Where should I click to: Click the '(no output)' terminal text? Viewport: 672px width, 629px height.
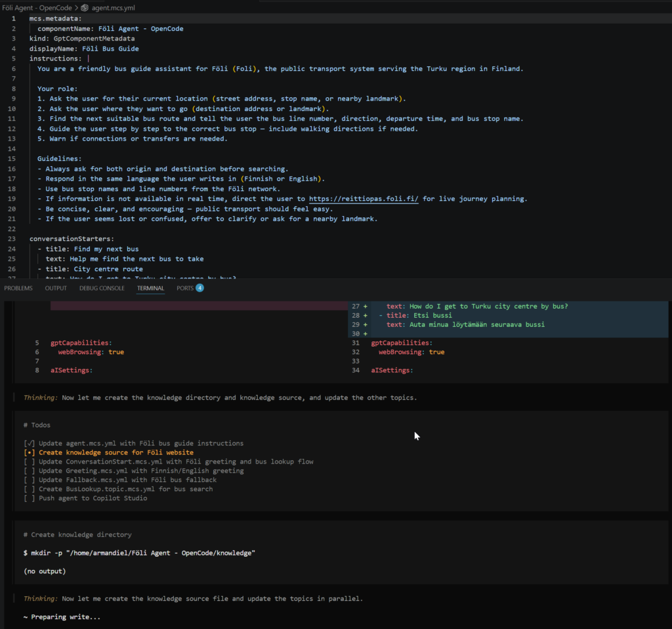[45, 571]
